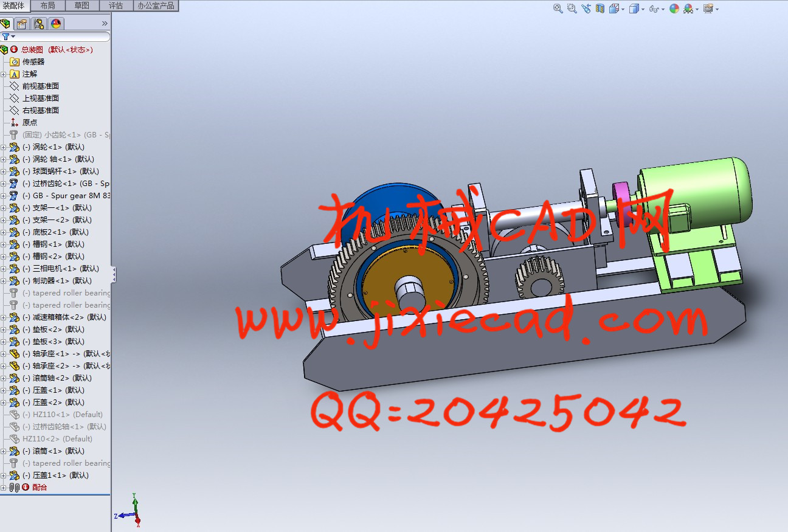Select 前视基准面 in the feature tree
Viewport: 788px width, 532px height.
click(x=40, y=86)
